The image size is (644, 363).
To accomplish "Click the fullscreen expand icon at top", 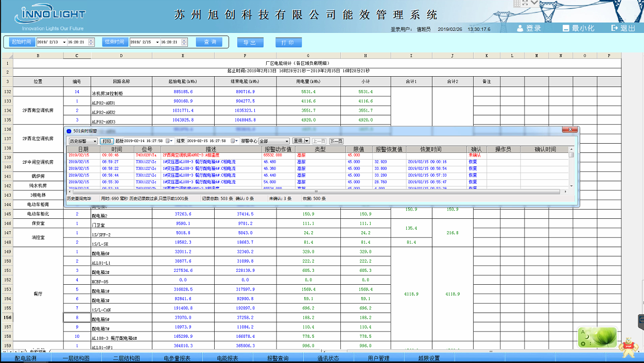I will pyautogui.click(x=525, y=3).
